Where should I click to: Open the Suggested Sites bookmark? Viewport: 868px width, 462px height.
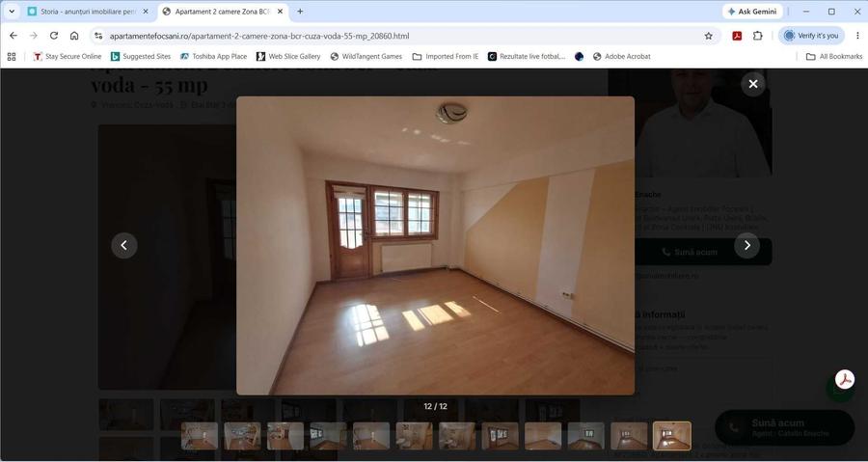(x=141, y=57)
